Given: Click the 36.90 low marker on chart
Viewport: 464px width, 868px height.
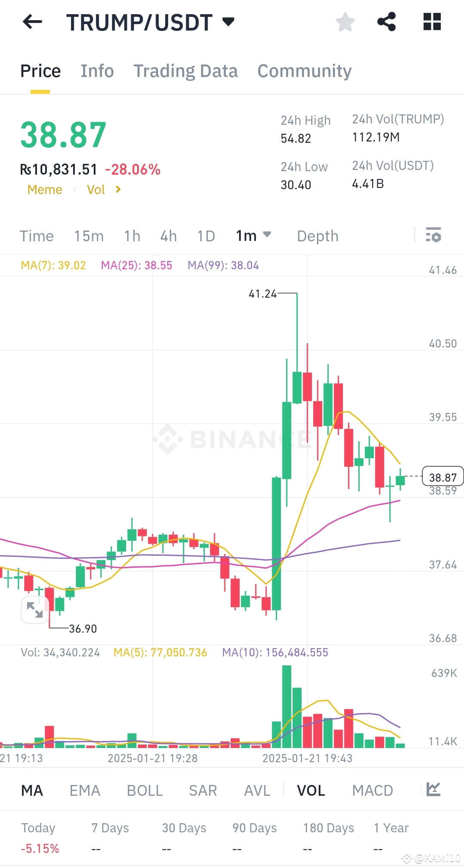Looking at the screenshot, I should (x=83, y=629).
